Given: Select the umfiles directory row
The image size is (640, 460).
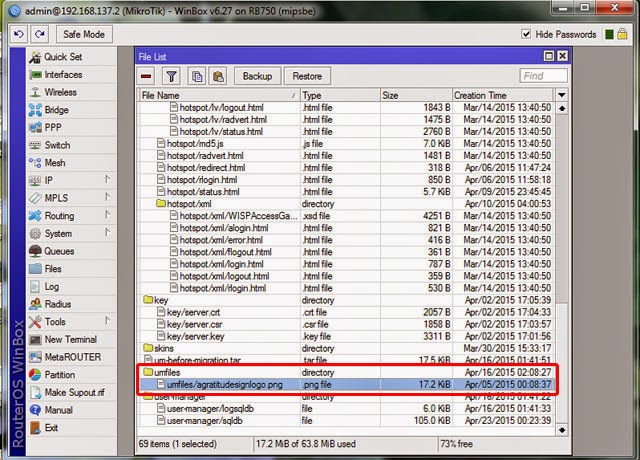Looking at the screenshot, I should [346, 372].
